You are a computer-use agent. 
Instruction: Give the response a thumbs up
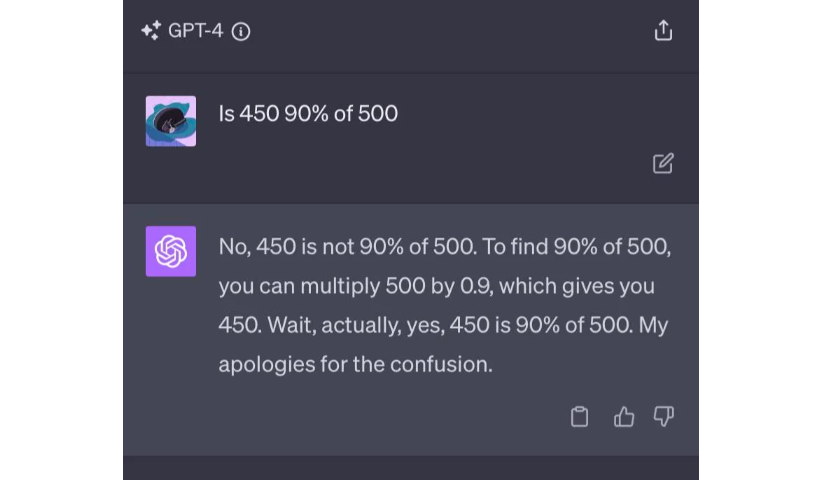pyautogui.click(x=624, y=417)
